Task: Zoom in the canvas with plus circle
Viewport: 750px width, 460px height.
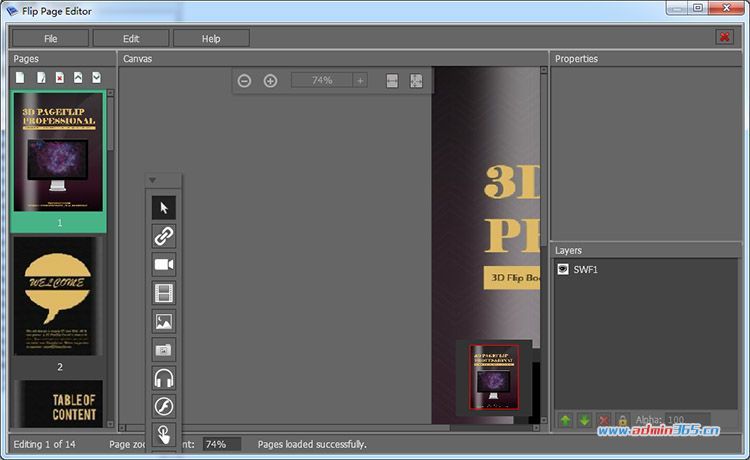Action: click(x=270, y=81)
